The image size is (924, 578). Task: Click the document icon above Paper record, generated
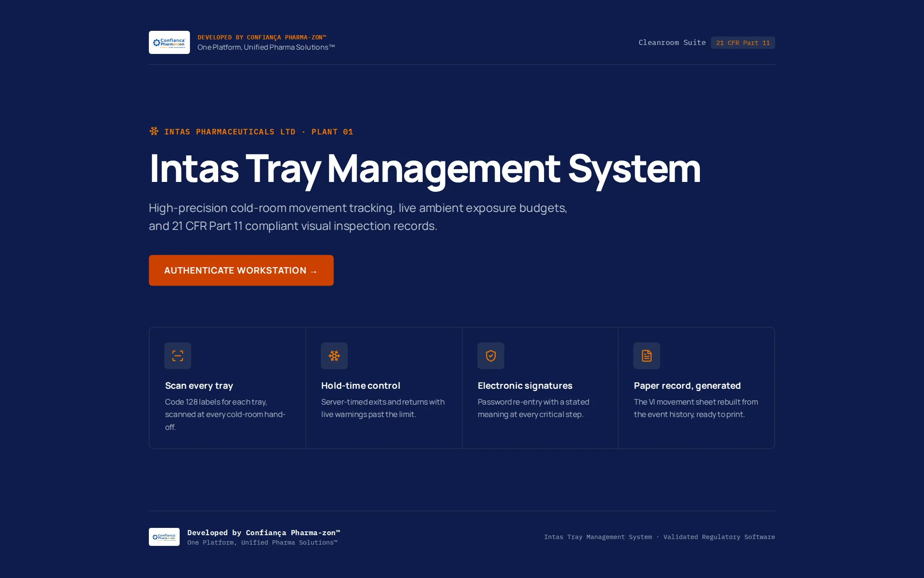(x=647, y=356)
